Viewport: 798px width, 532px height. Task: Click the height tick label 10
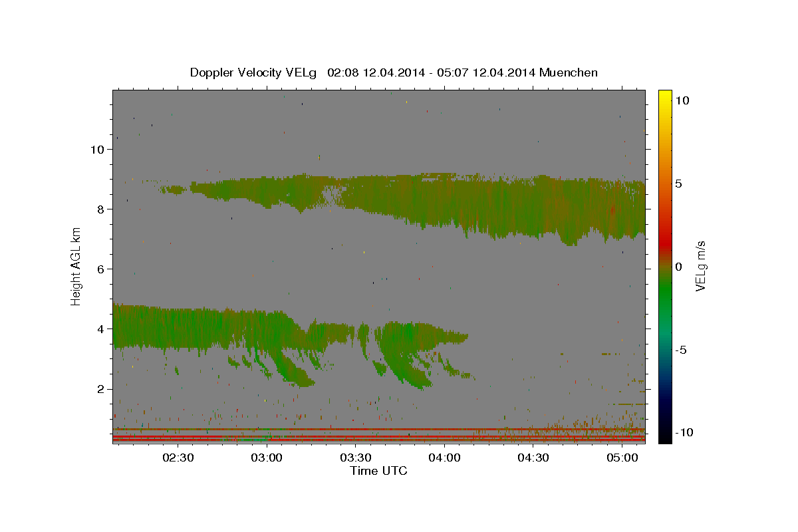pyautogui.click(x=97, y=150)
